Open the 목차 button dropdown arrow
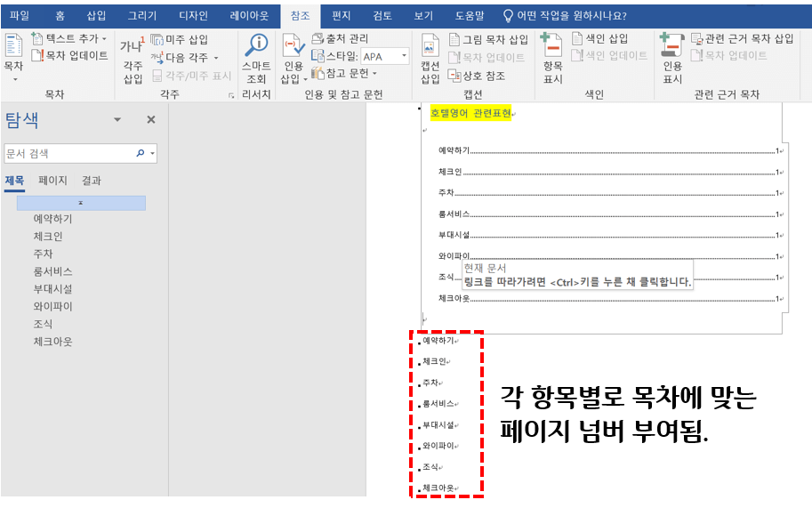This screenshot has height=508, width=812. coord(15,79)
